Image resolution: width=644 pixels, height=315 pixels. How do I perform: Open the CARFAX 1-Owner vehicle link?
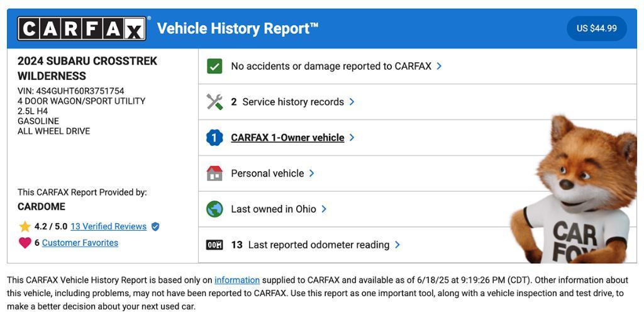tap(287, 138)
